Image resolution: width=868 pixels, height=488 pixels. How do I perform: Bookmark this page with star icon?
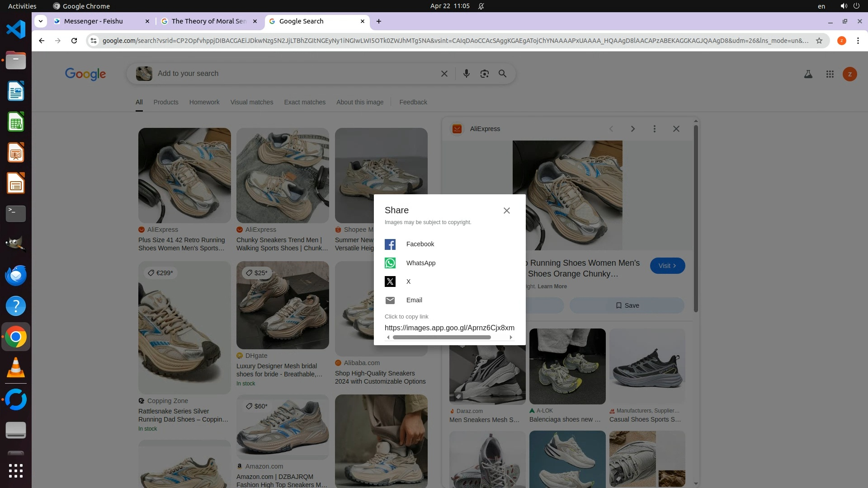pyautogui.click(x=819, y=41)
